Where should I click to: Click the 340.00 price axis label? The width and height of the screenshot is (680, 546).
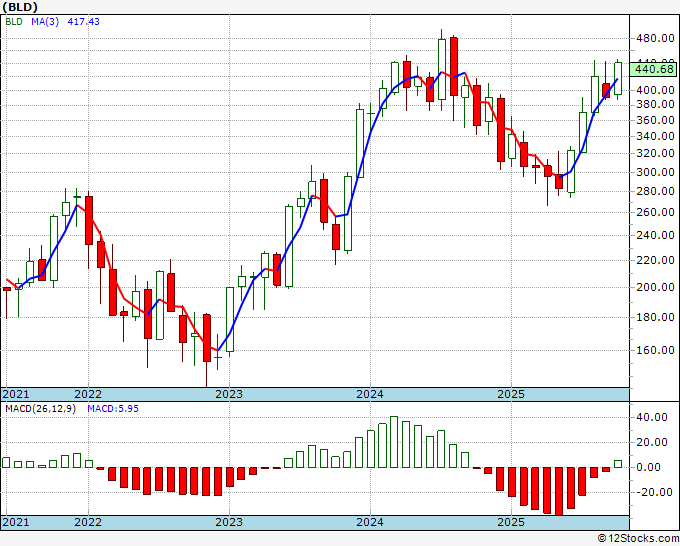point(655,136)
